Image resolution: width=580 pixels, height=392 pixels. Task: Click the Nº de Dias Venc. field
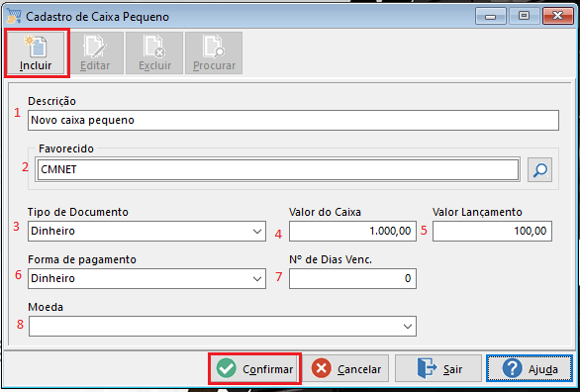point(352,278)
